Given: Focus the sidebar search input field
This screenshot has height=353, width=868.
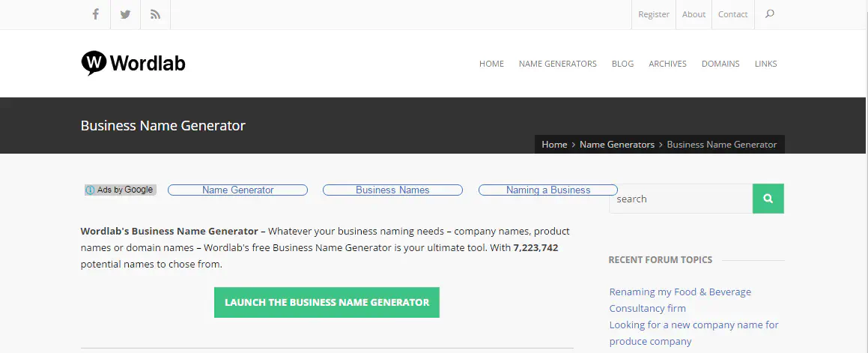Looking at the screenshot, I should tap(680, 199).
